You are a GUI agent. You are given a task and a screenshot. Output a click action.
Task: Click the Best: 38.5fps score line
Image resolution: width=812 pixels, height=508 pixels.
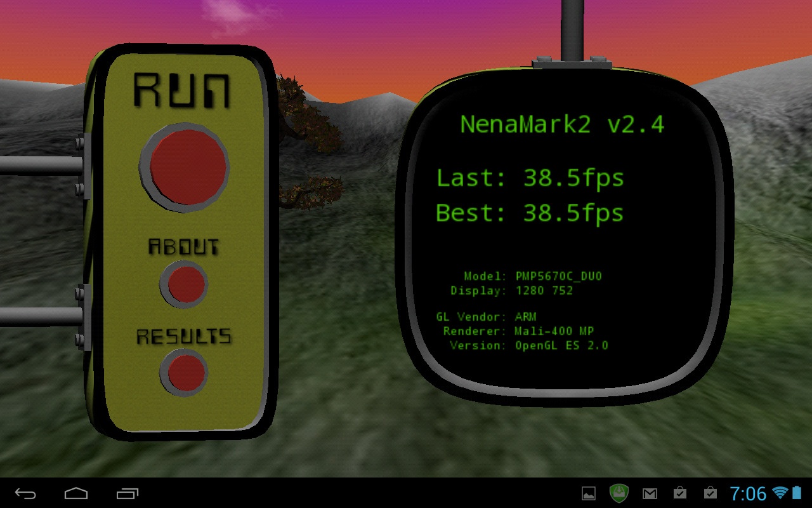pos(530,213)
